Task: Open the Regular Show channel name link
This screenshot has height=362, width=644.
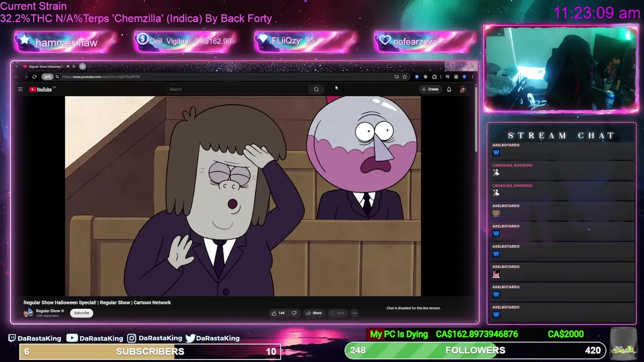Action: (48, 311)
